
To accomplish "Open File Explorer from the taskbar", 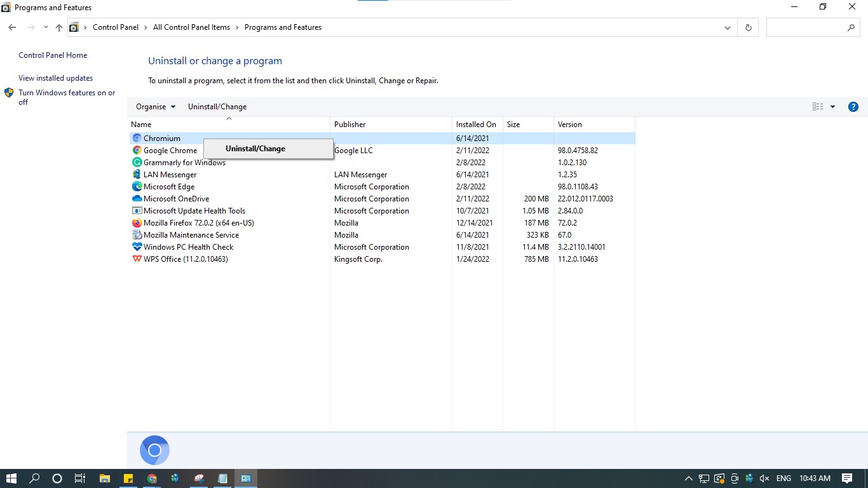I will point(105,478).
